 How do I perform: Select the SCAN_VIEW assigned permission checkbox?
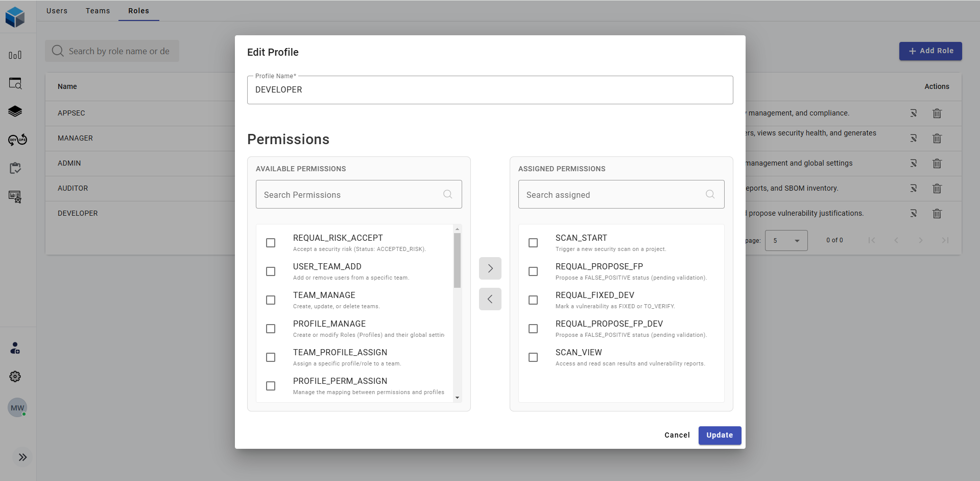[x=533, y=357]
